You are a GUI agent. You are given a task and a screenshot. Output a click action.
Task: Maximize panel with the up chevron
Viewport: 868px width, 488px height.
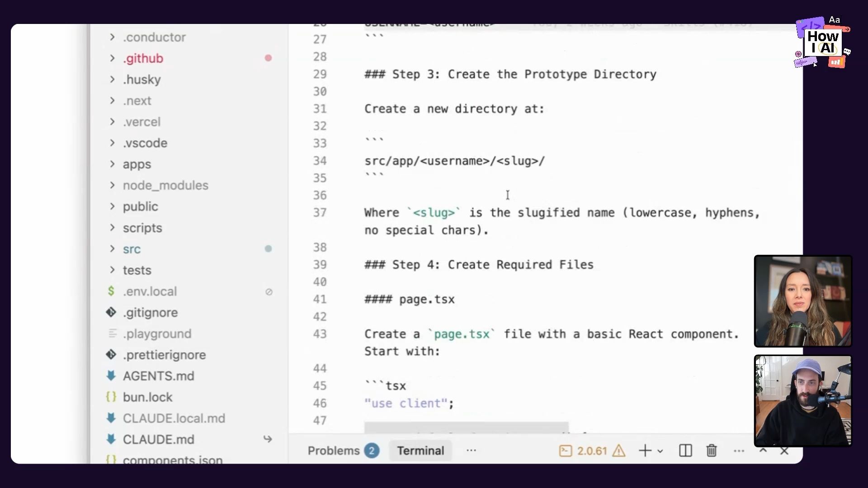click(763, 450)
